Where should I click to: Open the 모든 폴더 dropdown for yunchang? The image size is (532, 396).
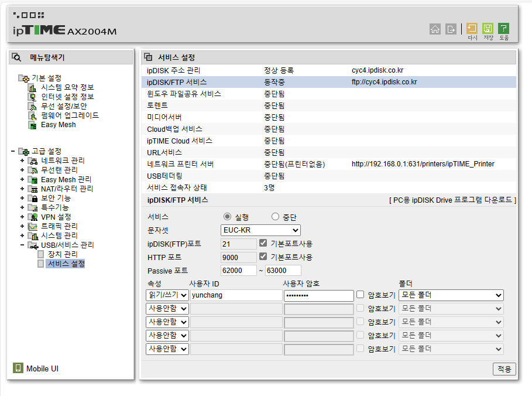coord(451,295)
